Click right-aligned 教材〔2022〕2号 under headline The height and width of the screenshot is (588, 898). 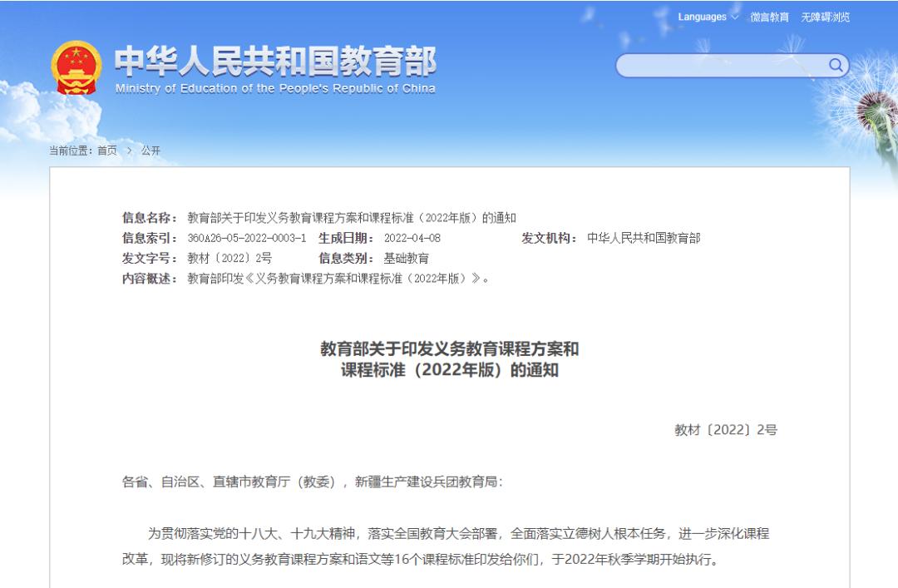click(x=726, y=430)
